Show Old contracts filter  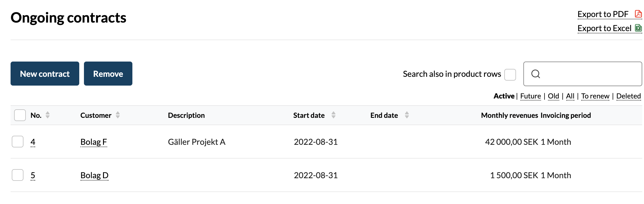coord(553,96)
